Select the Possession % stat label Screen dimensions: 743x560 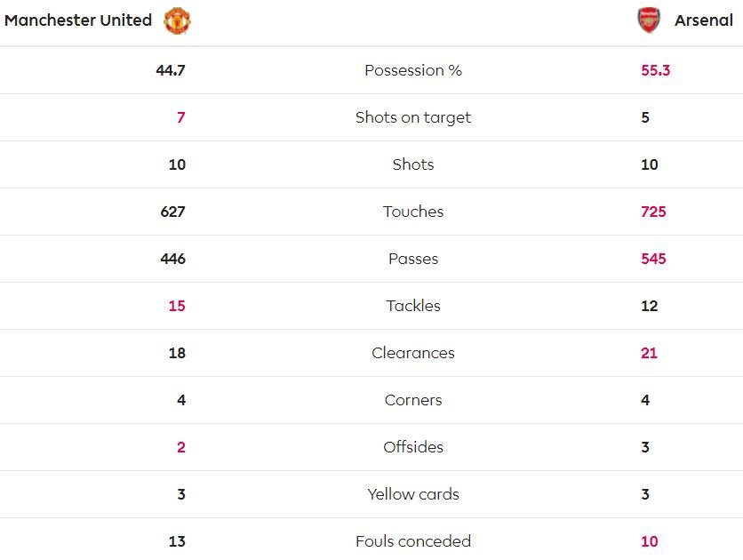pyautogui.click(x=413, y=70)
